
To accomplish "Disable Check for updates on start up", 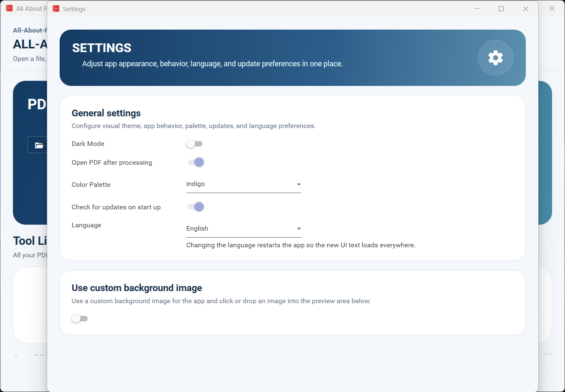I will coord(196,207).
